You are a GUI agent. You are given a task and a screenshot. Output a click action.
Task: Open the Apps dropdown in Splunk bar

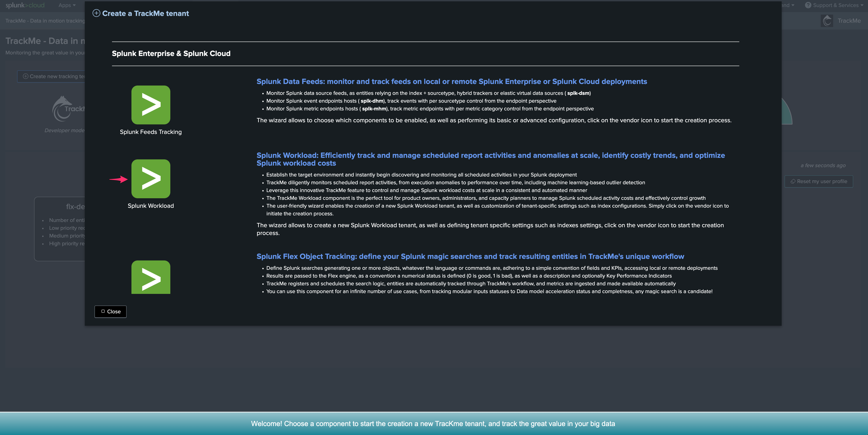click(67, 5)
